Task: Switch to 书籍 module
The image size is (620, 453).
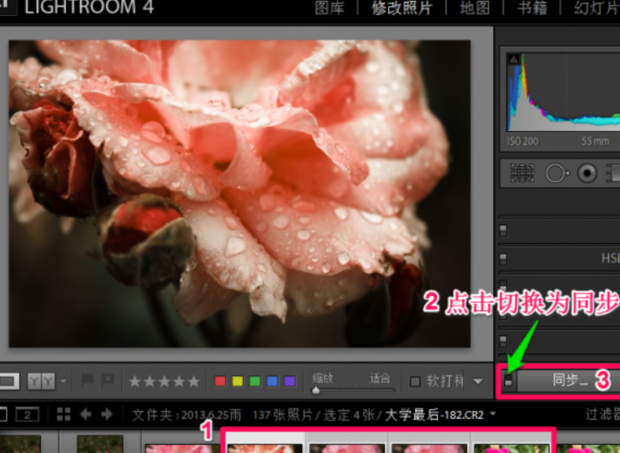Action: pyautogui.click(x=532, y=8)
